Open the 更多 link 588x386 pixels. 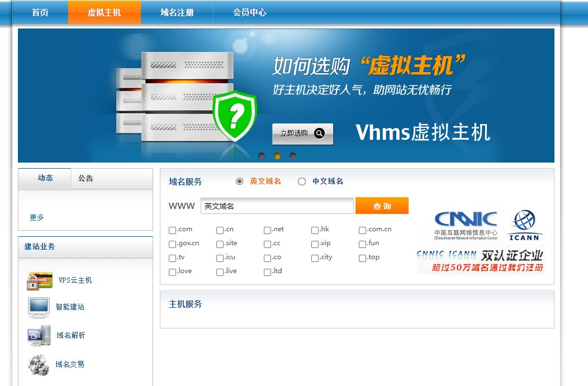(37, 217)
